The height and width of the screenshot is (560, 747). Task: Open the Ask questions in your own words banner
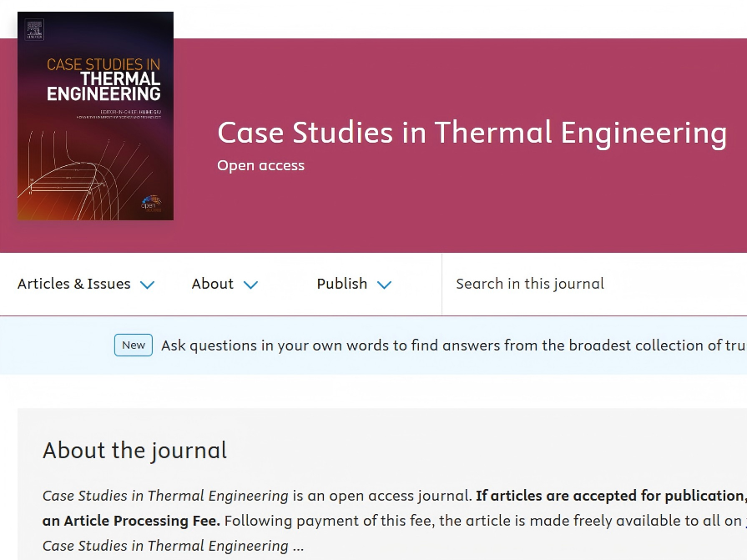453,346
